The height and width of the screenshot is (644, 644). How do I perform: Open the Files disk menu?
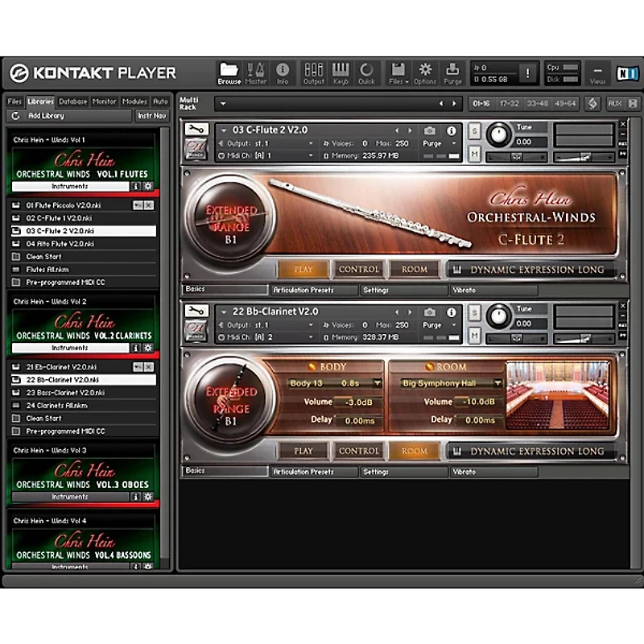(398, 73)
